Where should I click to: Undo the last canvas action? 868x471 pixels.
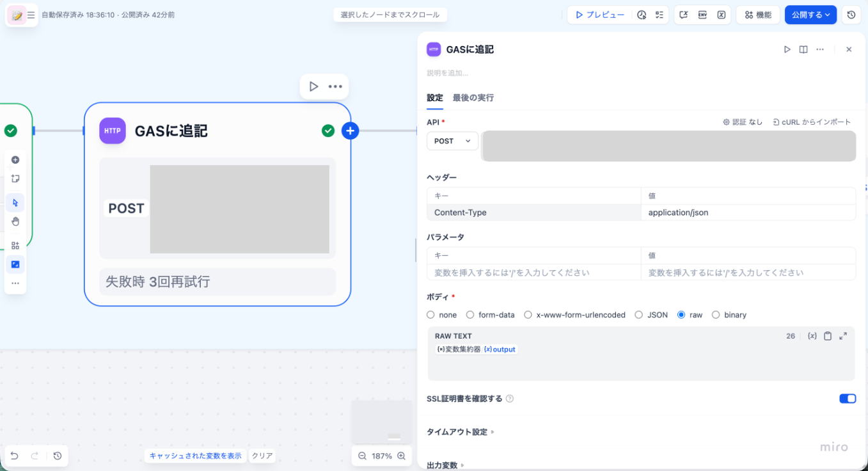(x=14, y=456)
